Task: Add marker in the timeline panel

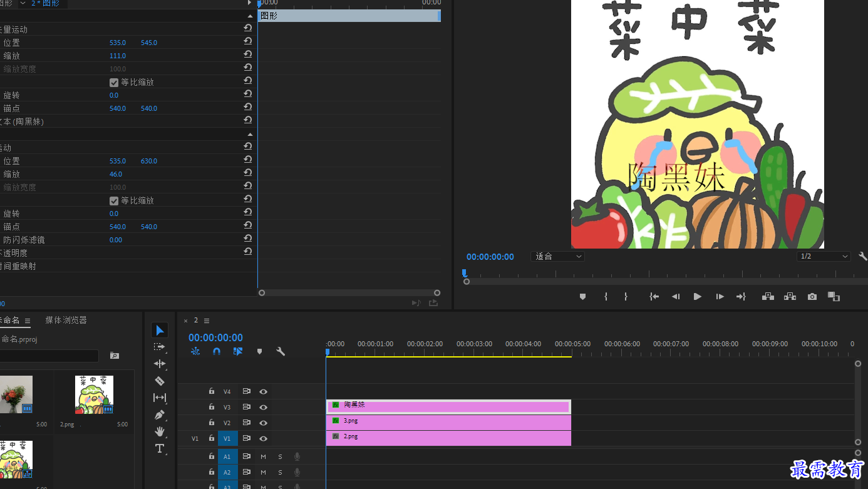Action: click(259, 351)
